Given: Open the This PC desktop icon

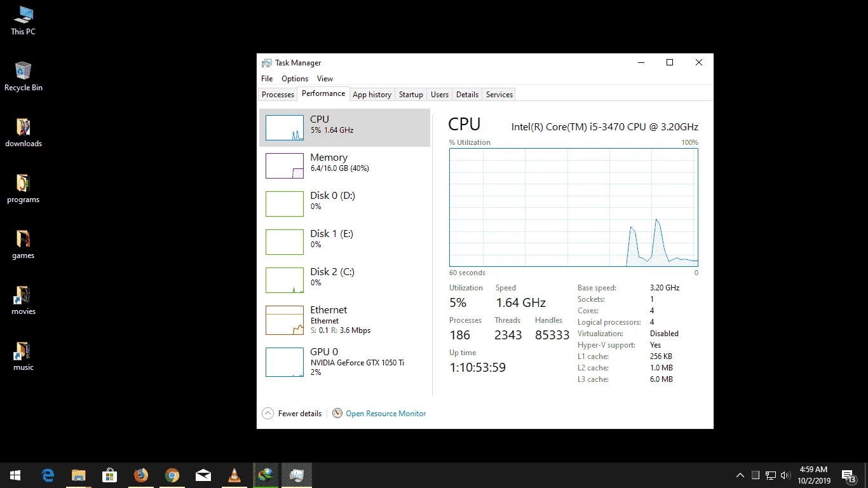Looking at the screenshot, I should 23,20.
